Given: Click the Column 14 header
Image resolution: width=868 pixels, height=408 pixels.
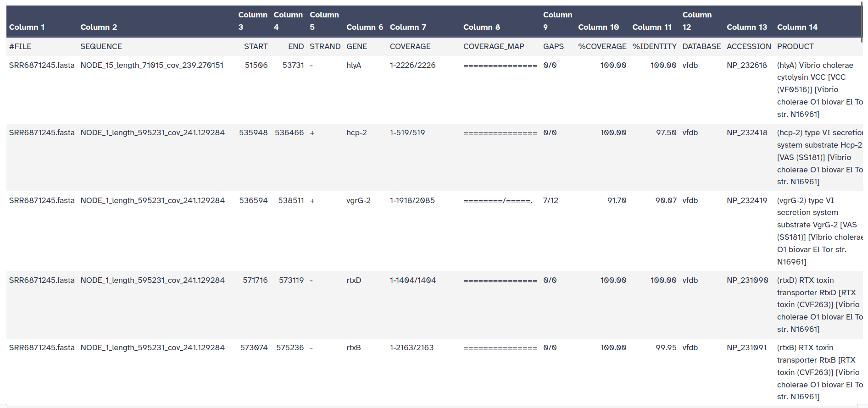Looking at the screenshot, I should click(797, 27).
